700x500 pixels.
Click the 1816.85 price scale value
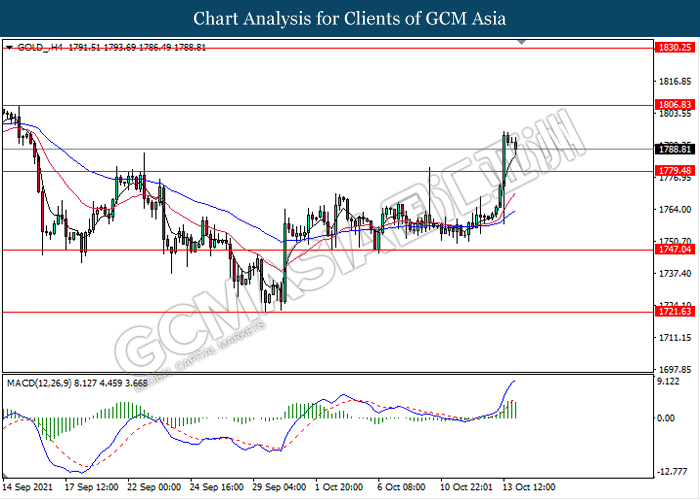click(x=675, y=82)
